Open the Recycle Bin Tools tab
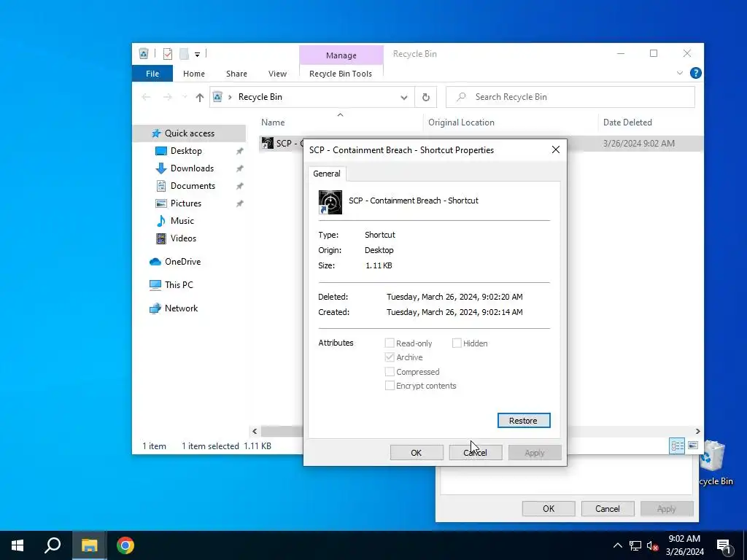 click(341, 74)
